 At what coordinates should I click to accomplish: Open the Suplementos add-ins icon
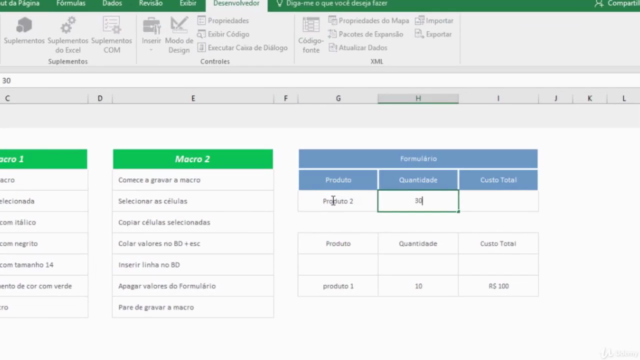pyautogui.click(x=24, y=31)
